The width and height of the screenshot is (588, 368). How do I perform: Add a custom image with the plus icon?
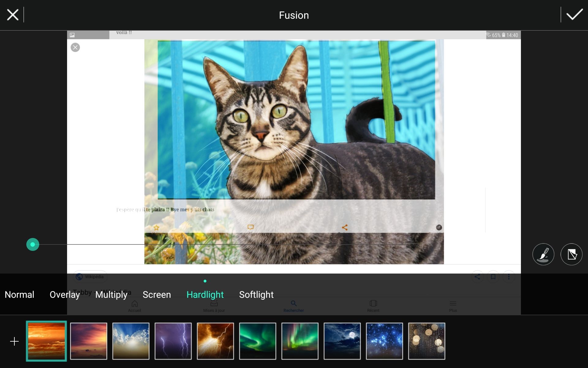point(14,341)
